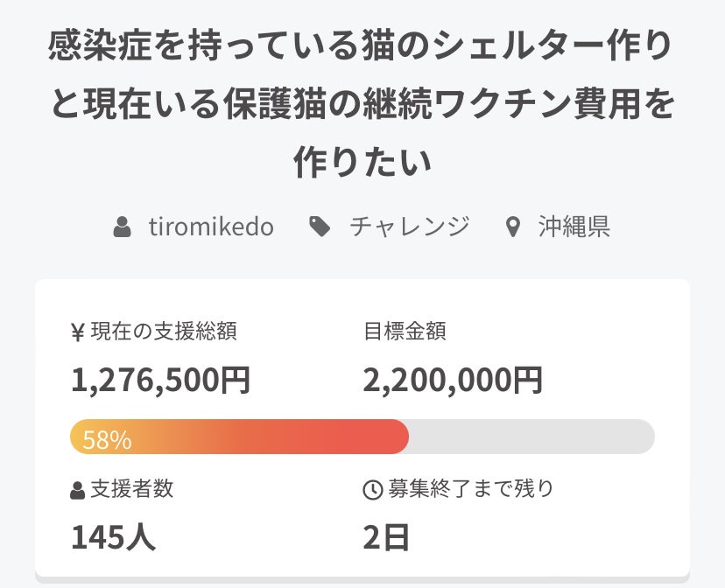The image size is (725, 588).
Task: Click the user profile icon beside tiromikedo
Action: [x=123, y=228]
